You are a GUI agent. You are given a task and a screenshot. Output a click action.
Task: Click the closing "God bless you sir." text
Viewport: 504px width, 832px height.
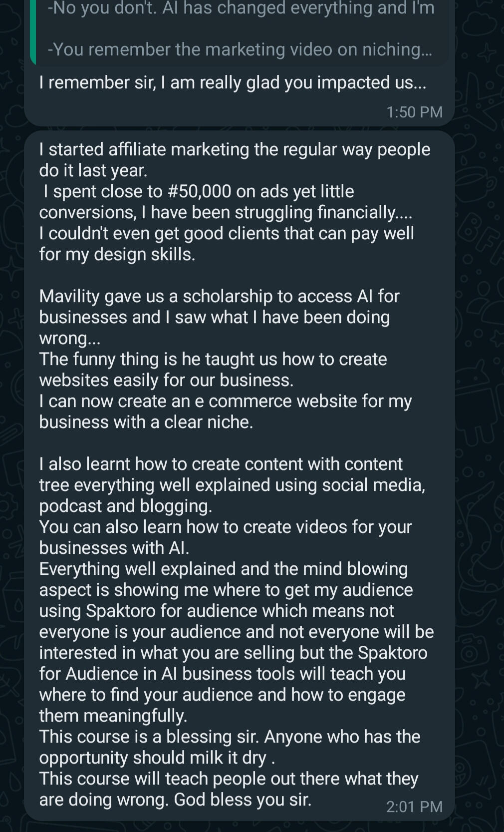coord(243,800)
